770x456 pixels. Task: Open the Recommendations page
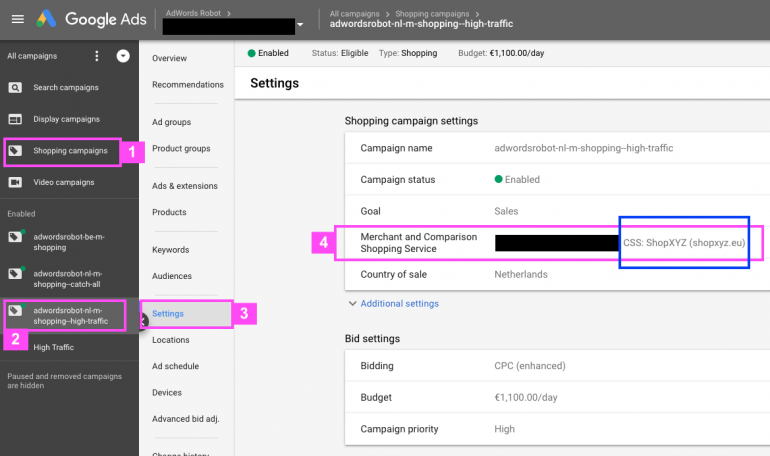[188, 84]
